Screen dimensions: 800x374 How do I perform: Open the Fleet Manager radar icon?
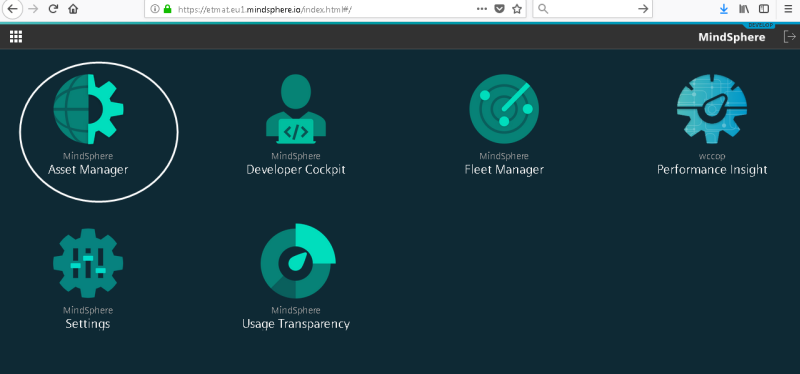(x=504, y=109)
